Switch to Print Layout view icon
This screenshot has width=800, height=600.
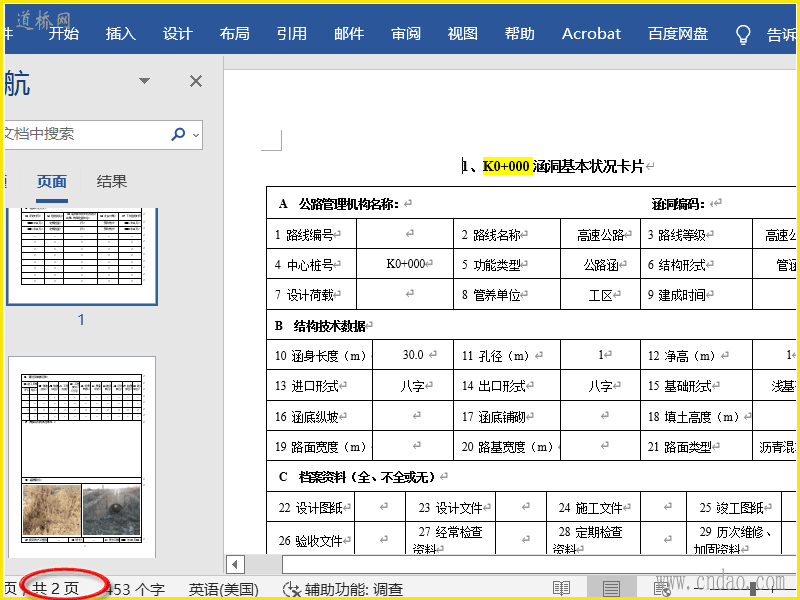click(611, 588)
